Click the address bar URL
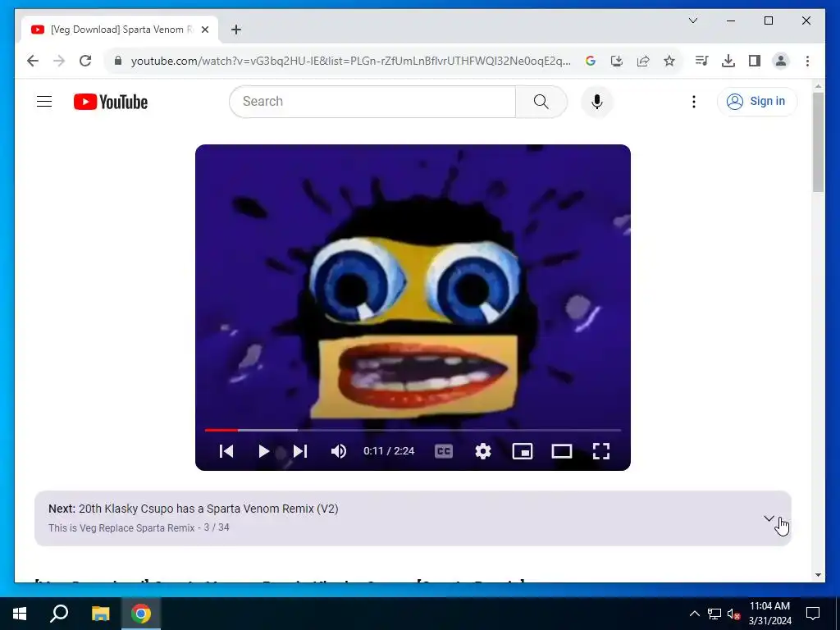The width and height of the screenshot is (840, 630). [x=351, y=61]
